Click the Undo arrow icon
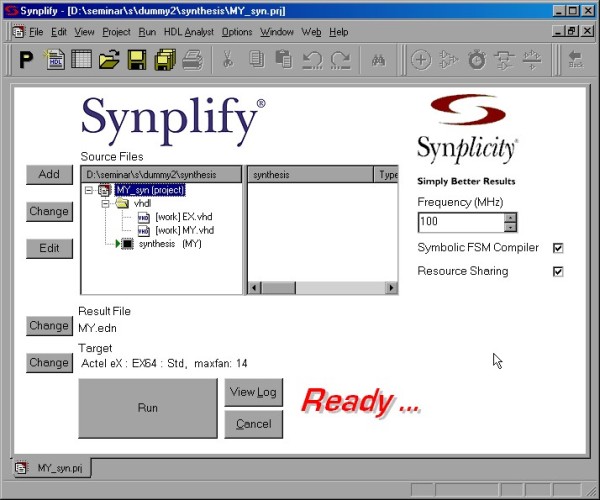This screenshot has height=500, width=600. coord(313,60)
